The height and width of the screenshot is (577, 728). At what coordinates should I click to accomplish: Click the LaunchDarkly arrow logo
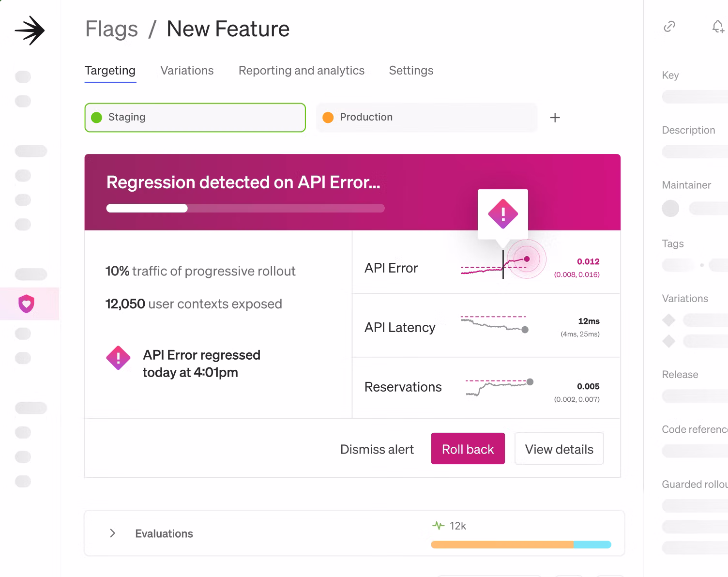(x=30, y=30)
